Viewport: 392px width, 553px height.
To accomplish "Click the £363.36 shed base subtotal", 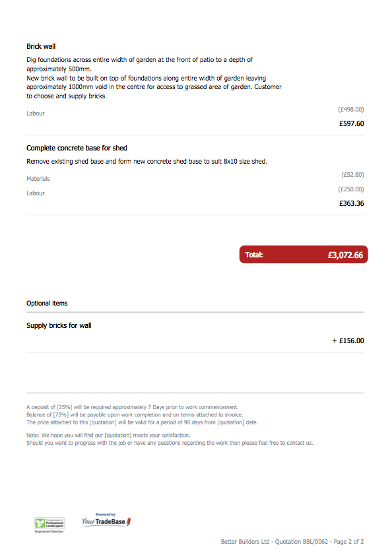I will pyautogui.click(x=352, y=203).
